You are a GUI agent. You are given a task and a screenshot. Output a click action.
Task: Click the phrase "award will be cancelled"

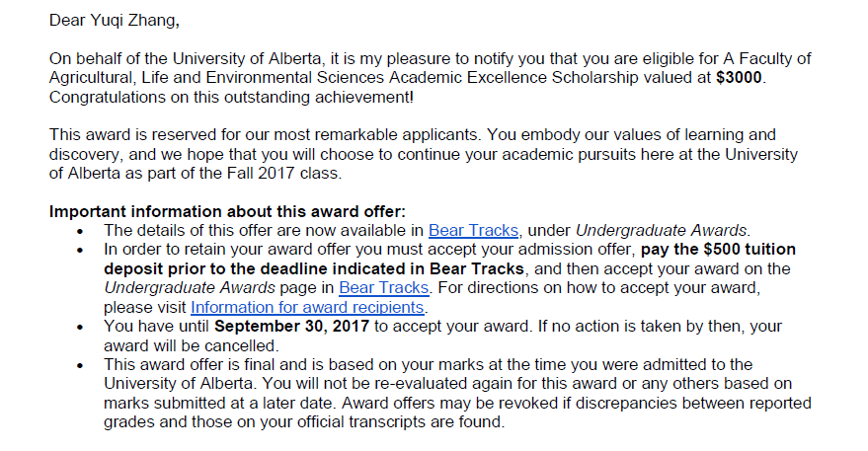pyautogui.click(x=192, y=345)
